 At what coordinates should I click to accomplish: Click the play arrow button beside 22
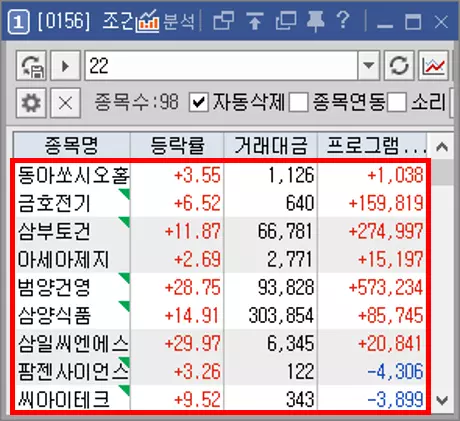(x=65, y=66)
